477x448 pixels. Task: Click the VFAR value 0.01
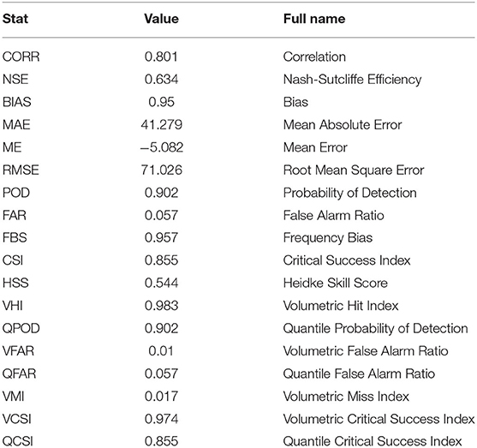[x=161, y=351]
